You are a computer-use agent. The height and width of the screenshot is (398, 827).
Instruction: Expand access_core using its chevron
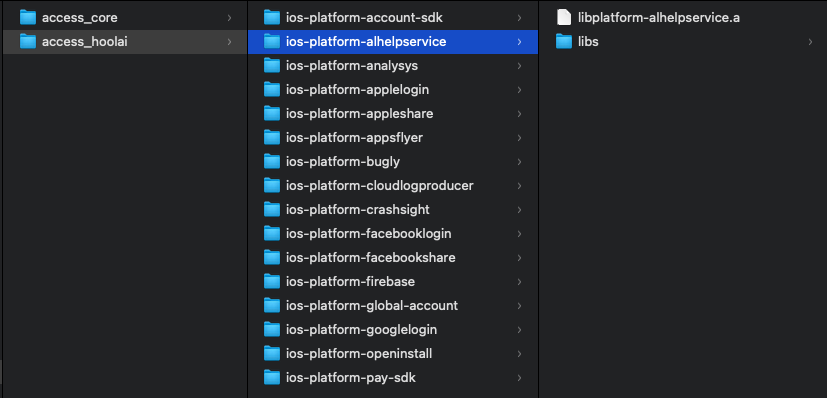pos(229,18)
